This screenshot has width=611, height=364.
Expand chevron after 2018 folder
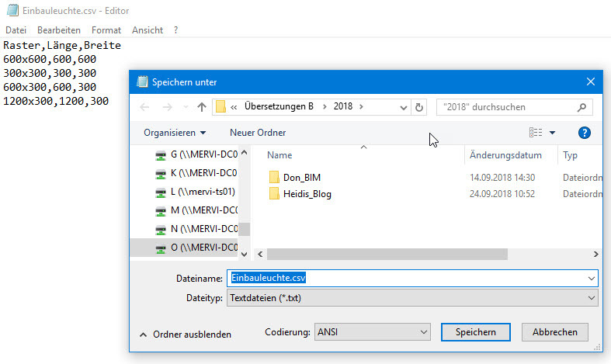(361, 107)
